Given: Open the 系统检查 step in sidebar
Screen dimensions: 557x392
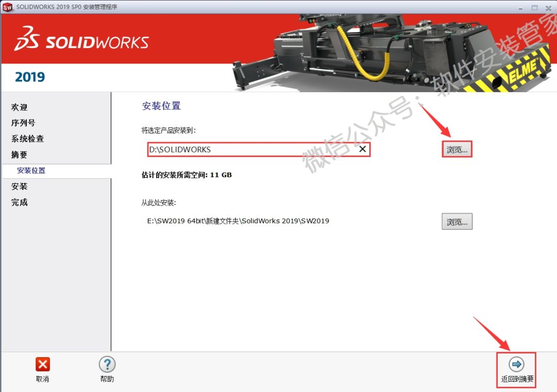Looking at the screenshot, I should (27, 139).
